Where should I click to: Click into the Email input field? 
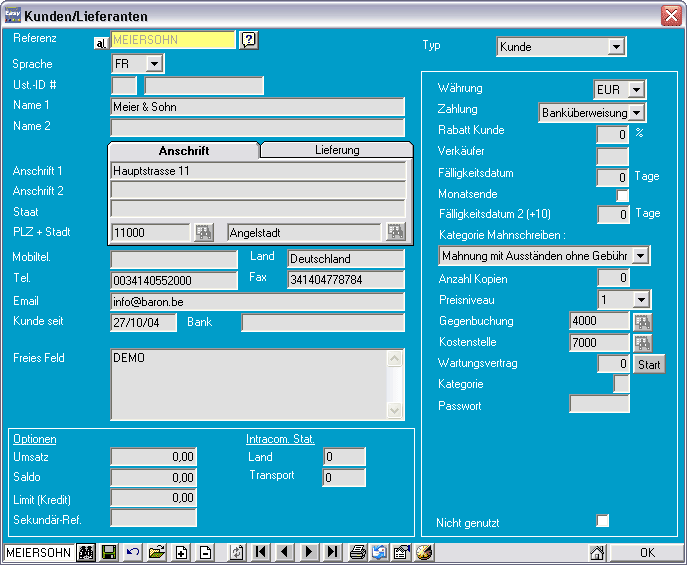257,302
